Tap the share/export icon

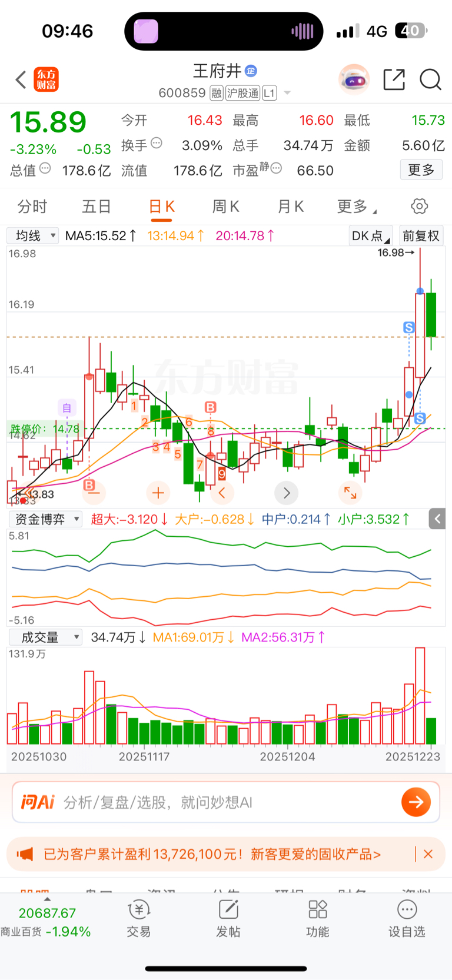point(394,79)
